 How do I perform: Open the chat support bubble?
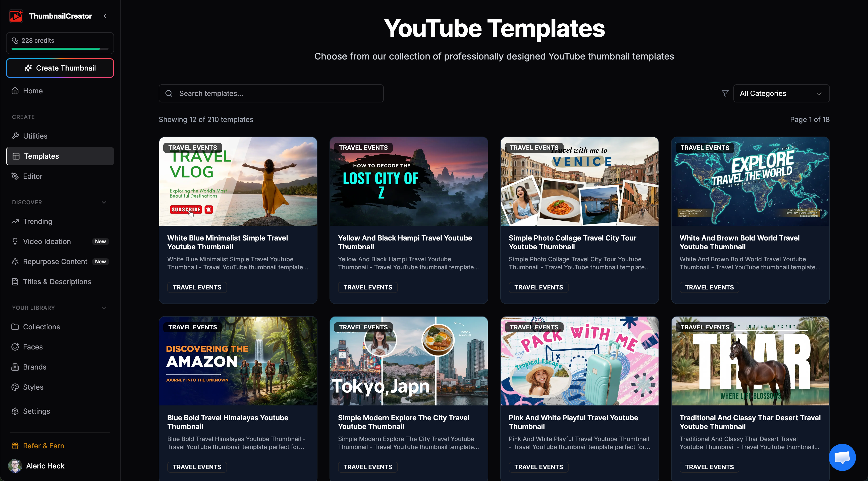(842, 457)
